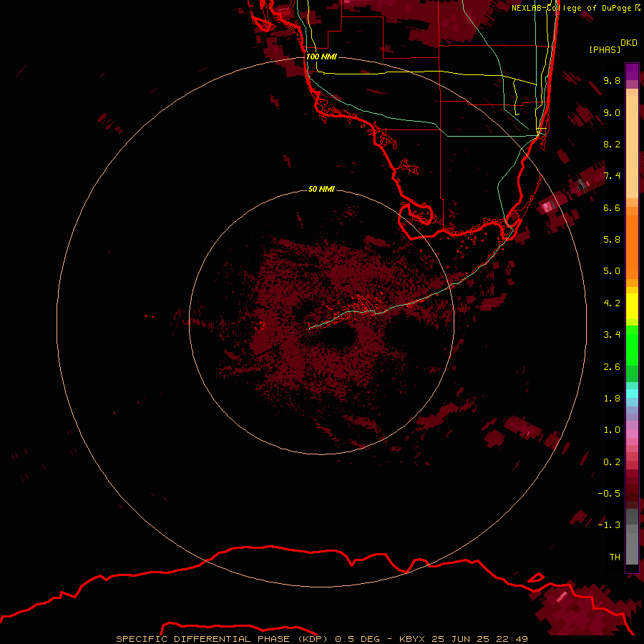This screenshot has height=644, width=644.
Task: Click the KBYX radar station identifier
Action: tap(413, 639)
